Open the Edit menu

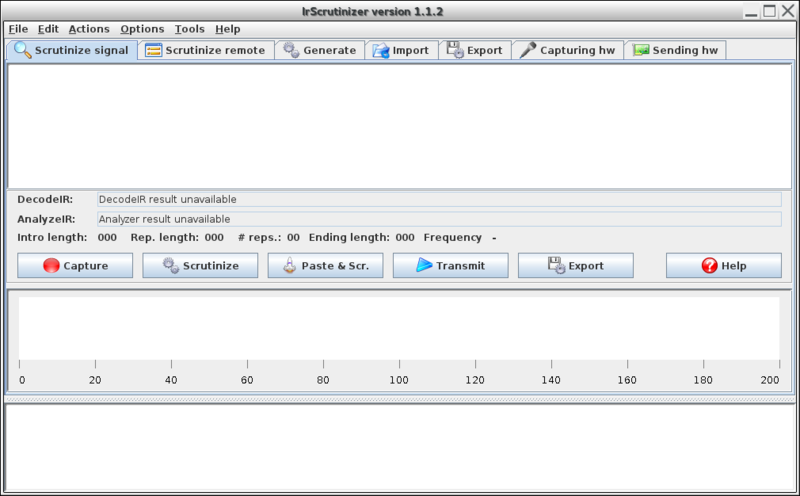click(x=48, y=29)
